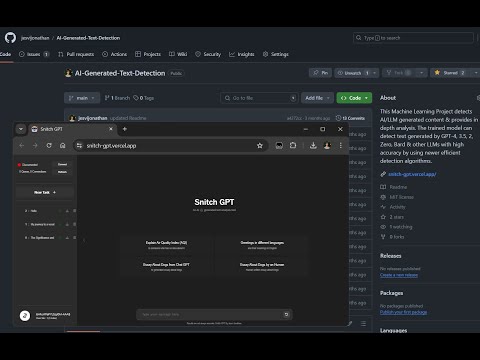Click the GitHub logo icon

10,38
